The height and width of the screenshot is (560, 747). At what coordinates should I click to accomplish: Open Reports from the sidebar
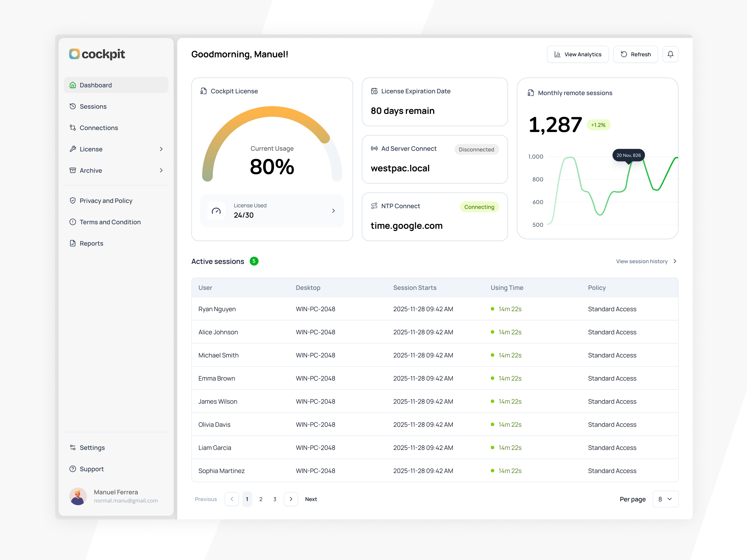[x=91, y=243]
